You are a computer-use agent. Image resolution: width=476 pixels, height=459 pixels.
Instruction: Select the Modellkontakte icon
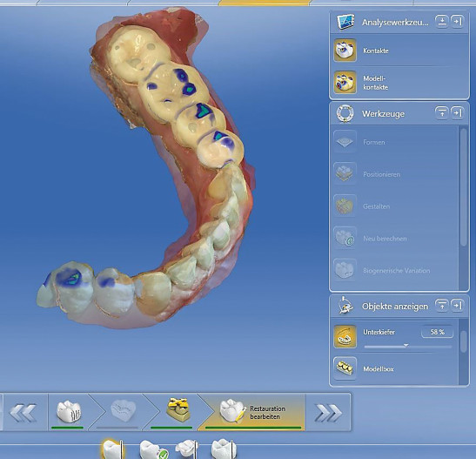click(345, 83)
